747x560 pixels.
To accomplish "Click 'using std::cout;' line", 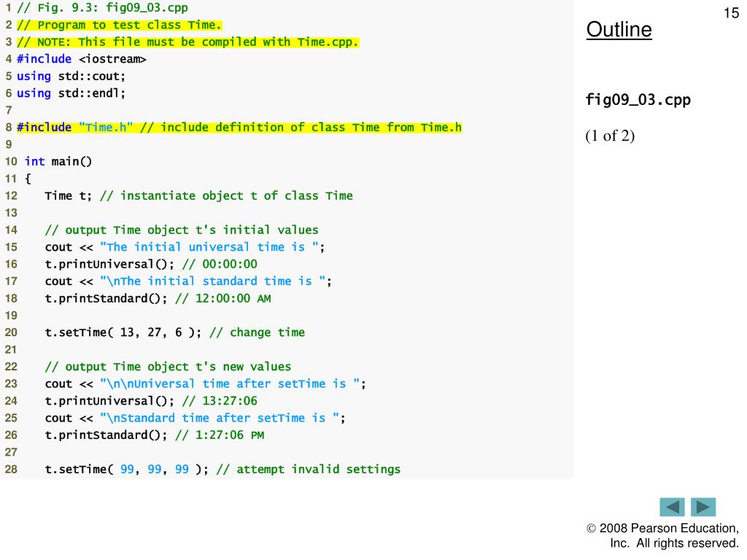I will click(x=71, y=76).
